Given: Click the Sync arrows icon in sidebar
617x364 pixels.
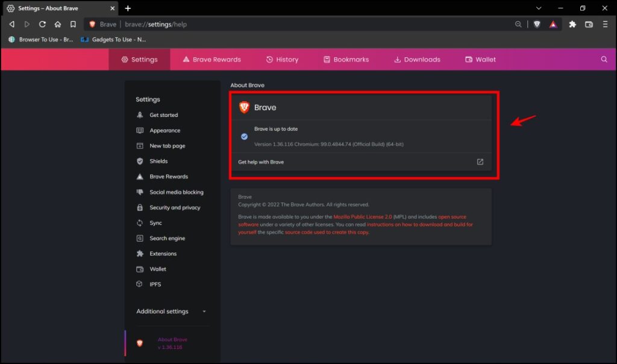Looking at the screenshot, I should tap(140, 223).
